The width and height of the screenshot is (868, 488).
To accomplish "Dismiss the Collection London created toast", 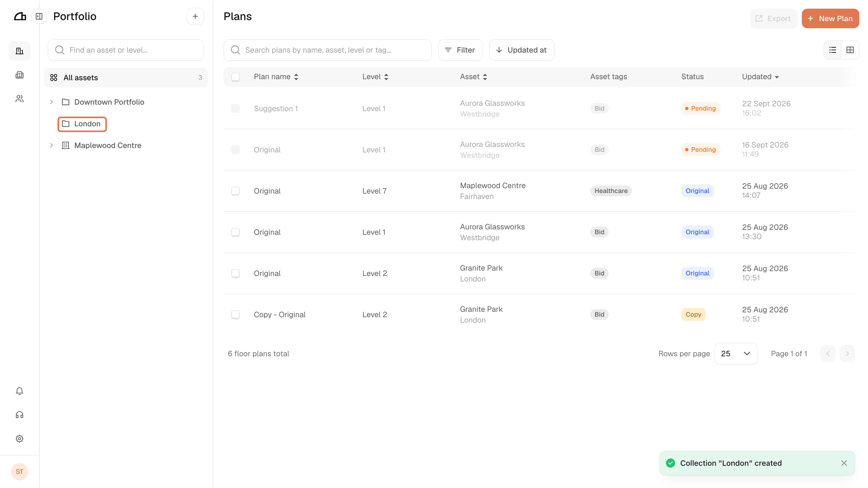I will [x=844, y=463].
